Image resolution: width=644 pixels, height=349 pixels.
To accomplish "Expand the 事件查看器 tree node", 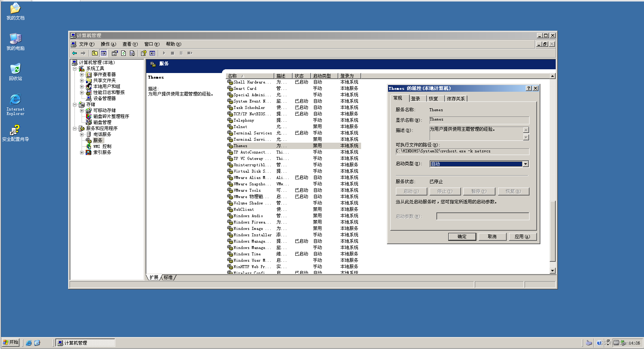I will (82, 75).
